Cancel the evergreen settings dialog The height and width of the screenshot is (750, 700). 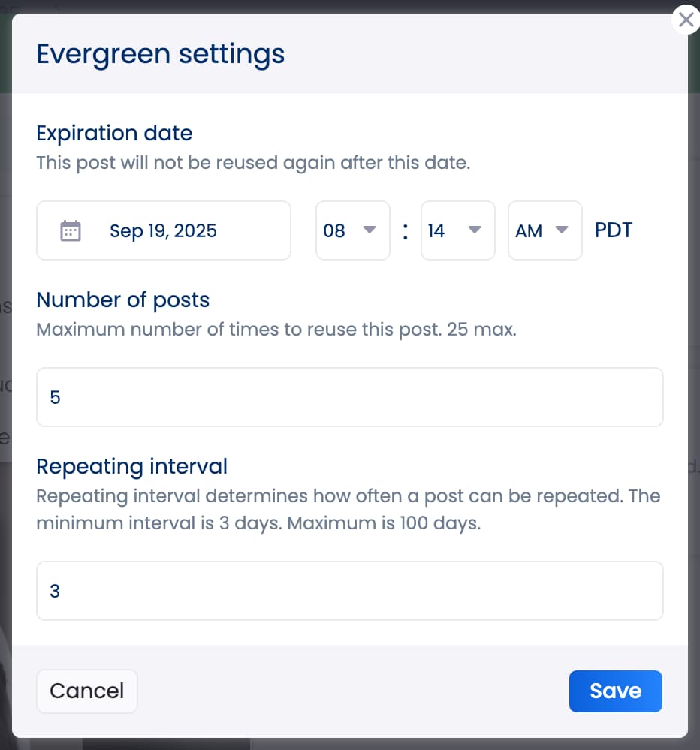coord(86,691)
